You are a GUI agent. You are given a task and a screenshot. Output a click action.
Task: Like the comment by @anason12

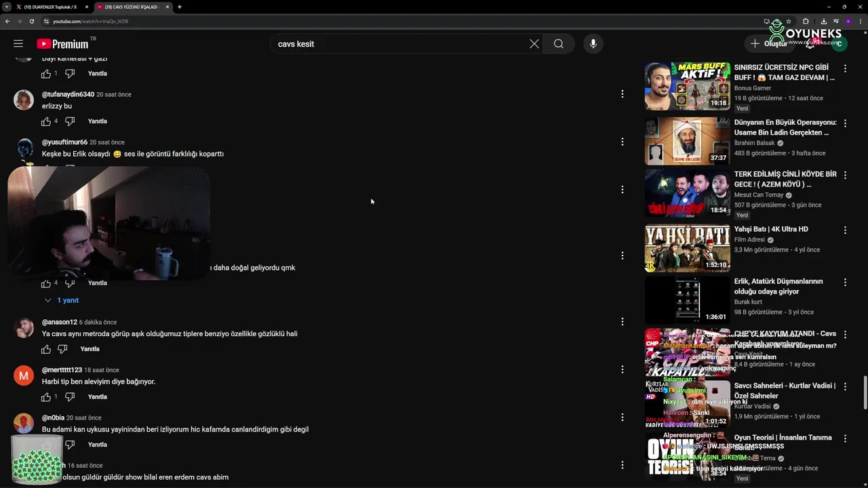click(x=46, y=349)
